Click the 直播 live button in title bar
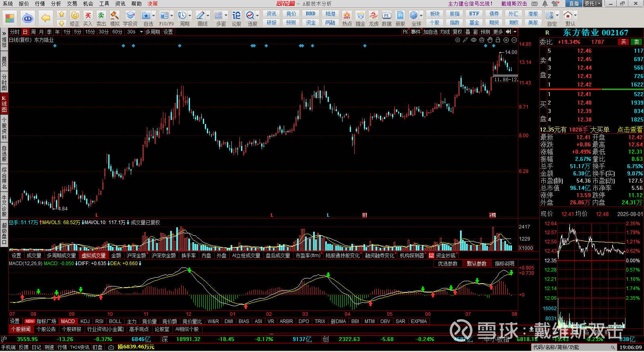Screen dimensions: 644x352 (574, 4)
